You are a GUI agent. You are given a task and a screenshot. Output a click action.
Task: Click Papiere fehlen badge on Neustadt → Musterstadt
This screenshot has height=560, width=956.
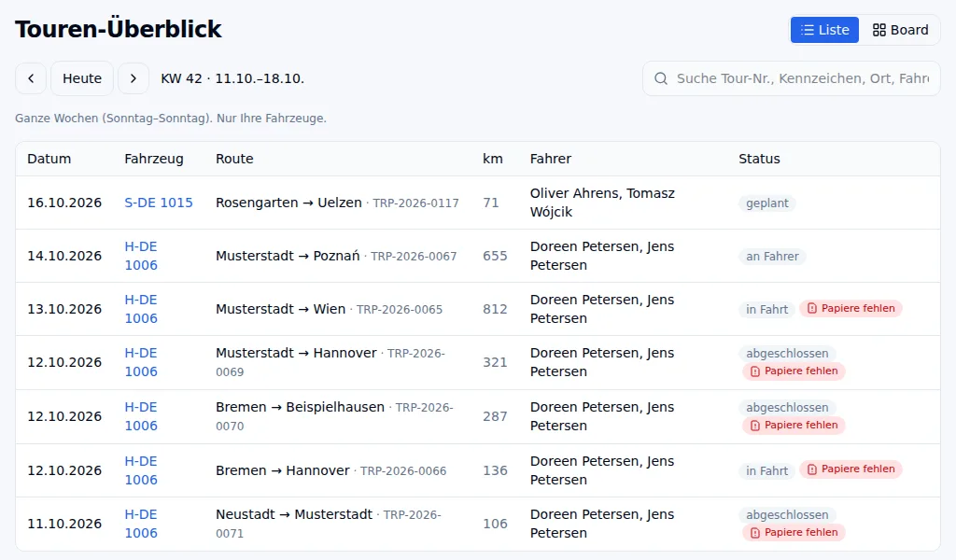click(794, 533)
